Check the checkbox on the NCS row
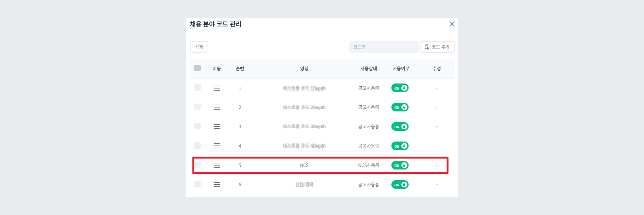Viewport: 644px width, 215px height. (x=197, y=165)
